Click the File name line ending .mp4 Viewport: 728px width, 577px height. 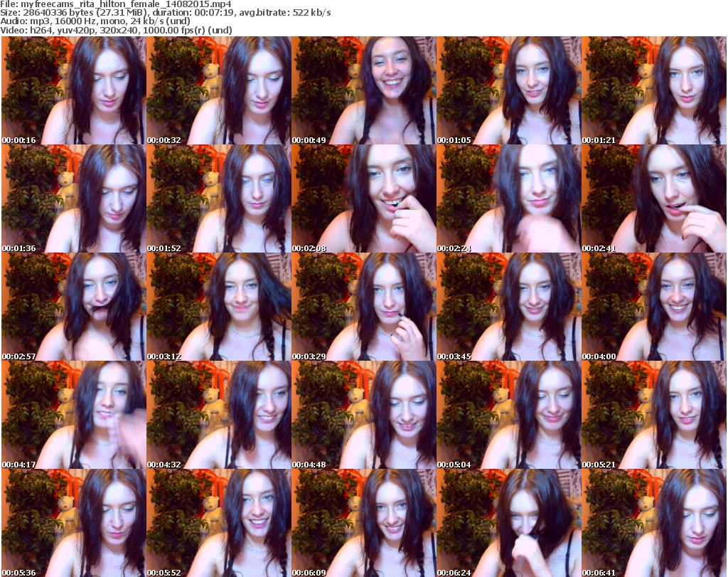116,4
